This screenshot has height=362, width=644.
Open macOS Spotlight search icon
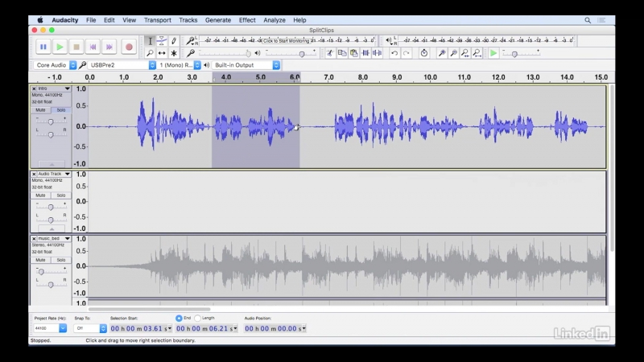[588, 20]
